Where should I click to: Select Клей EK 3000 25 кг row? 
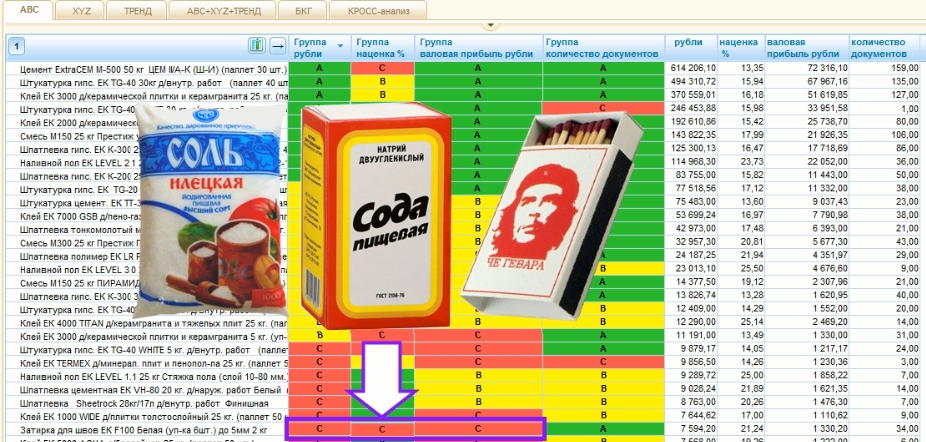pyautogui.click(x=462, y=95)
